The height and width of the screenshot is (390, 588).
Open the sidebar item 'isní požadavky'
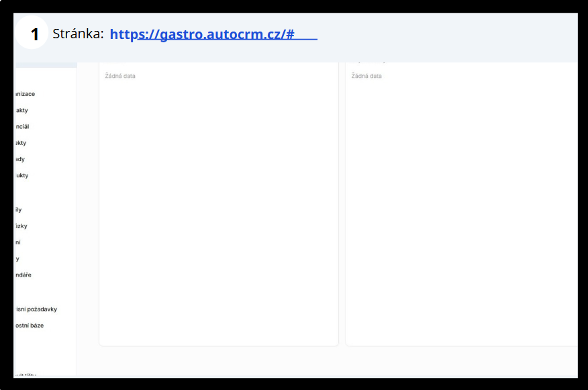pos(36,309)
